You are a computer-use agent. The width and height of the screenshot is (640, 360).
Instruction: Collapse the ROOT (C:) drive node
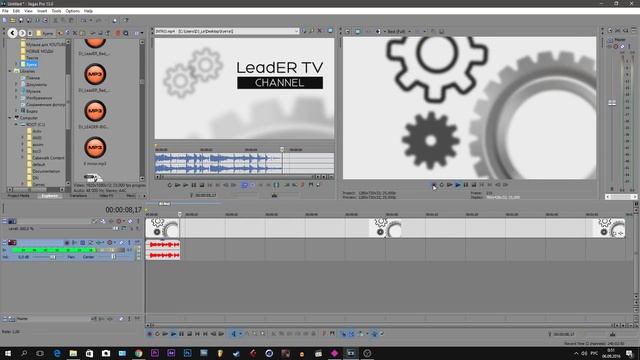[17, 124]
